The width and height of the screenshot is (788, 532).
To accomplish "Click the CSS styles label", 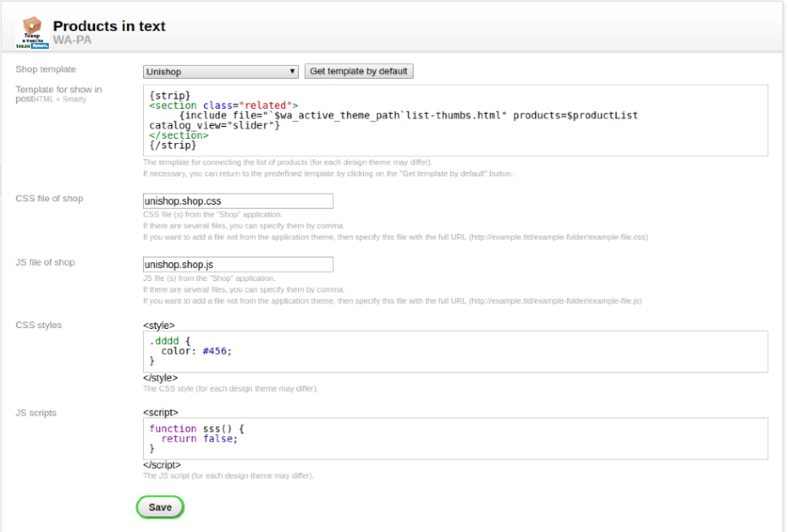I will click(x=39, y=325).
